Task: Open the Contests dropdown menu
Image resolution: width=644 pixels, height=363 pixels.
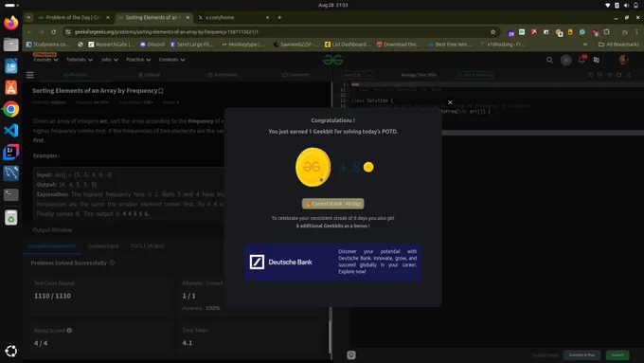Action: [x=171, y=60]
